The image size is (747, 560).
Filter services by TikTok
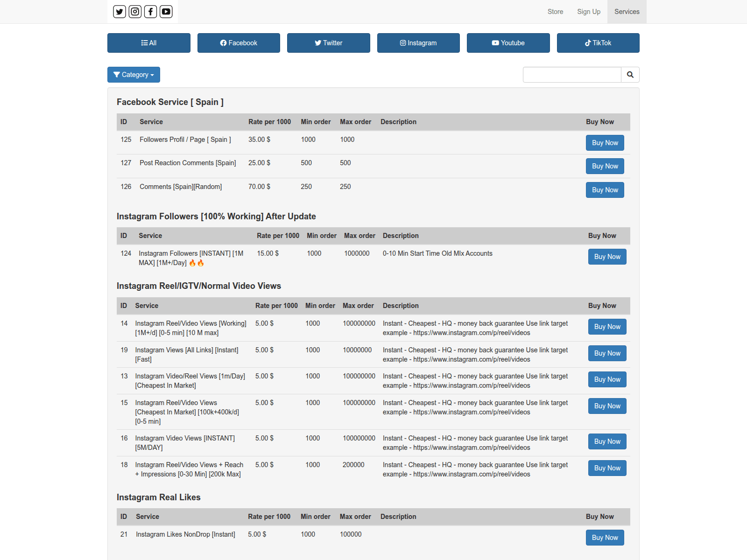pyautogui.click(x=598, y=43)
